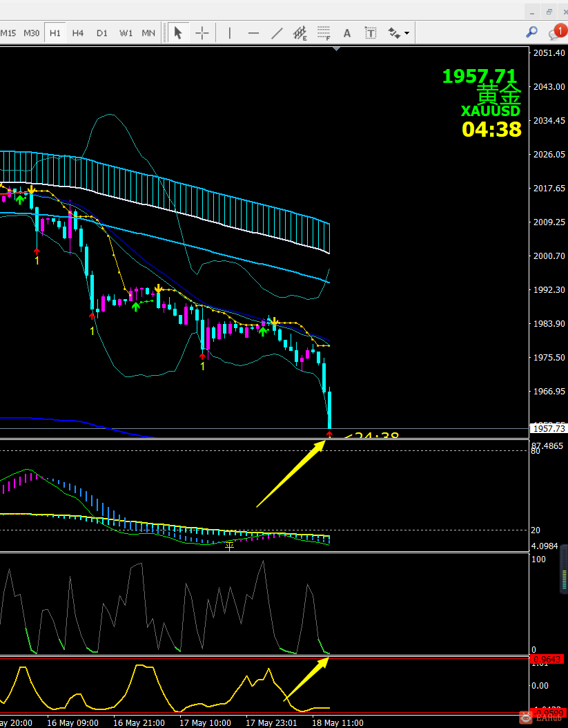This screenshot has height=728, width=568.
Task: Draw a horizontal line tool
Action: pos(253,33)
